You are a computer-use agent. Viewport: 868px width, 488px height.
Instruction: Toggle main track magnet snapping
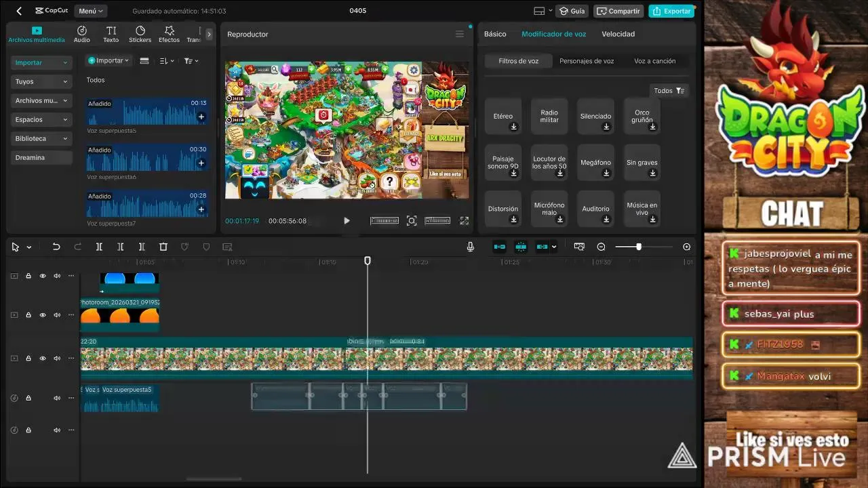coord(500,247)
